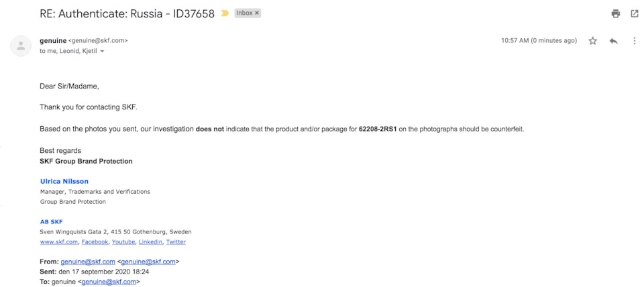Image resolution: width=644 pixels, height=287 pixels.
Task: Click the Ulrica Nilsson name
Action: pos(64,181)
